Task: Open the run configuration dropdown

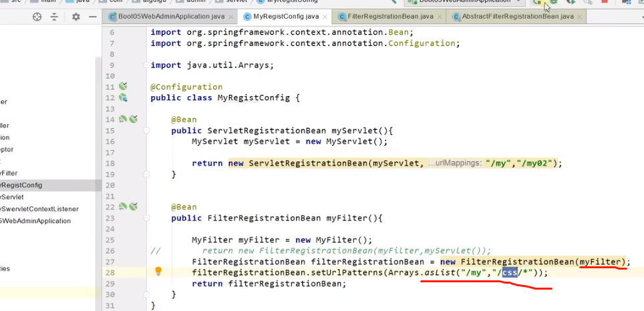Action: pyautogui.click(x=466, y=2)
